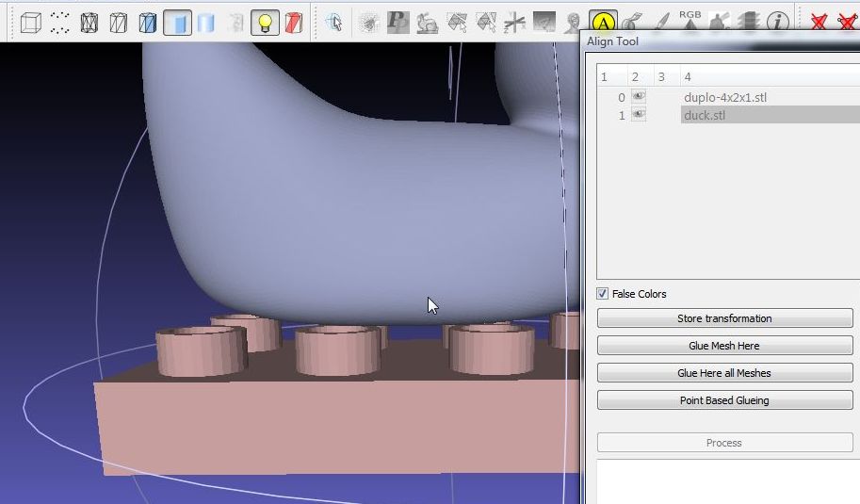Click Glue Here all Meshes button
The width and height of the screenshot is (860, 504).
click(724, 373)
